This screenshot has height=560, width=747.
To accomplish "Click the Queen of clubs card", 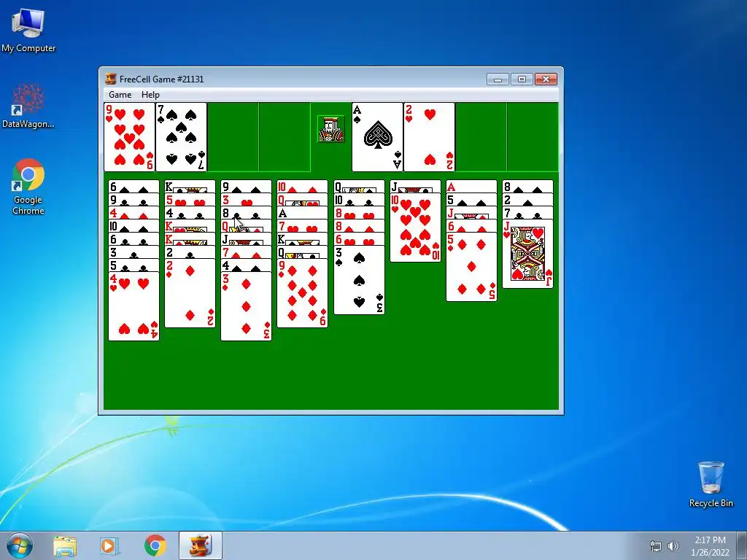I will tap(303, 252).
